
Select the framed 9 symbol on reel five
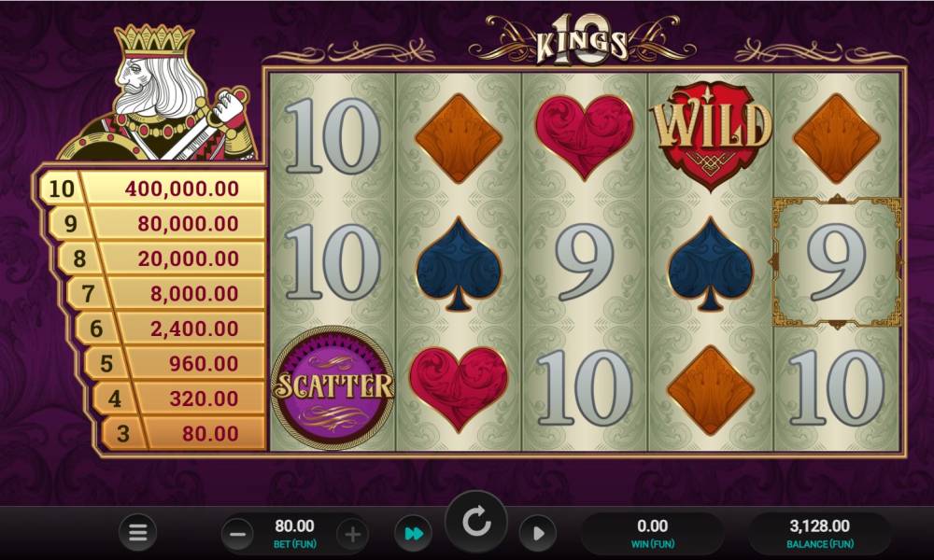tap(837, 262)
